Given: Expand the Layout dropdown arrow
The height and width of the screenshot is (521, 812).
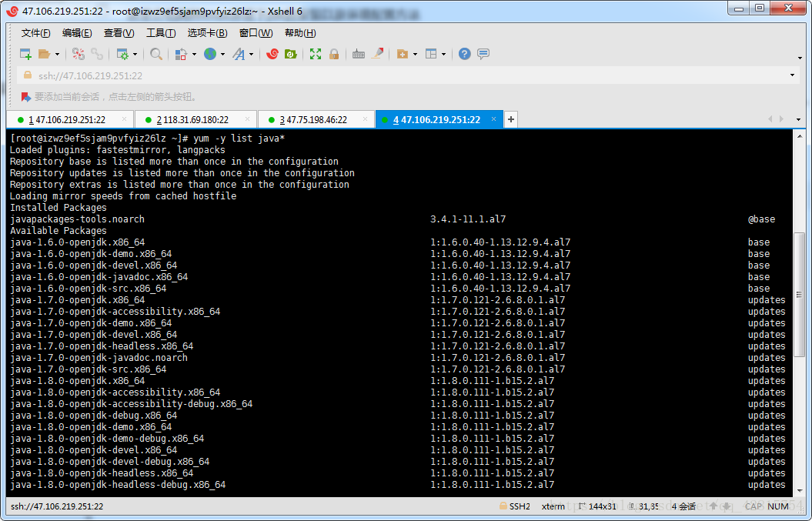Looking at the screenshot, I should tap(443, 55).
